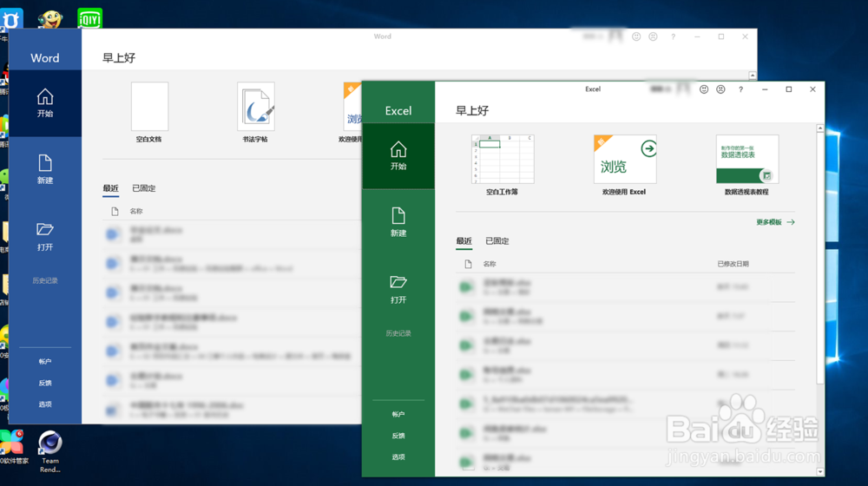868x486 pixels.
Task: Sort by Date modified (已修改日期) header in Excel
Action: [x=733, y=264]
